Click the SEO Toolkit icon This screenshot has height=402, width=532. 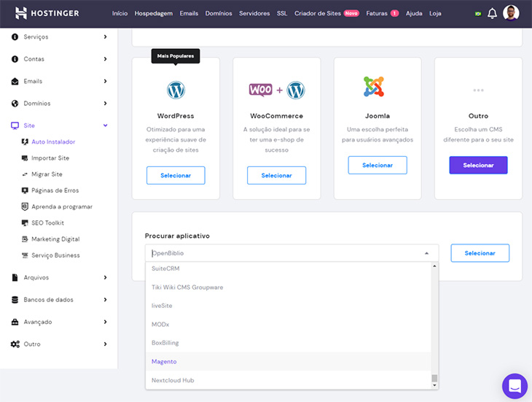click(x=25, y=223)
